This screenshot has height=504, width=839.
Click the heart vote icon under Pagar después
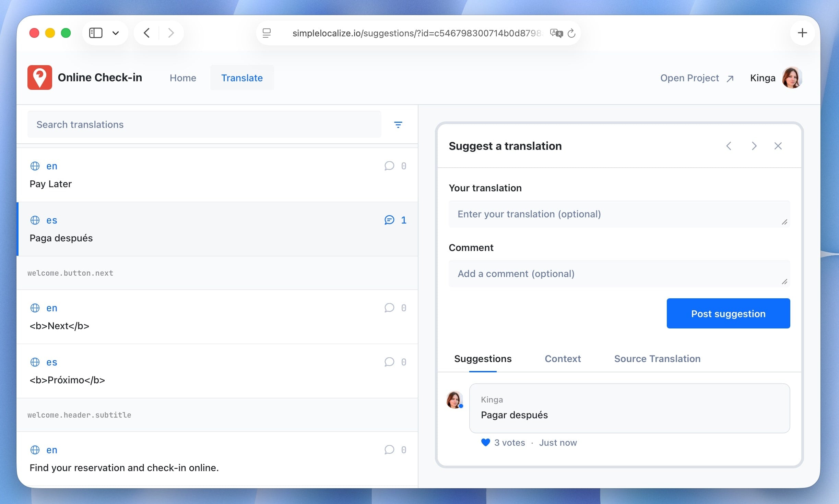[485, 443]
